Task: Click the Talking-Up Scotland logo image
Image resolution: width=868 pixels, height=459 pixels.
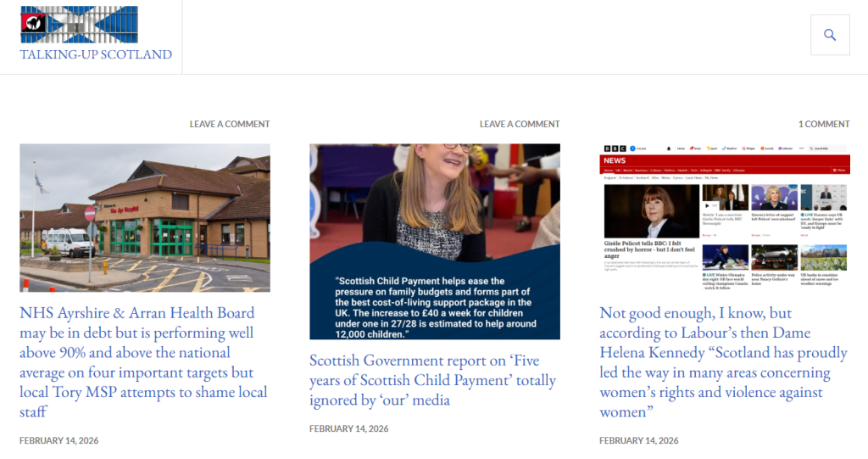Action: (79, 25)
